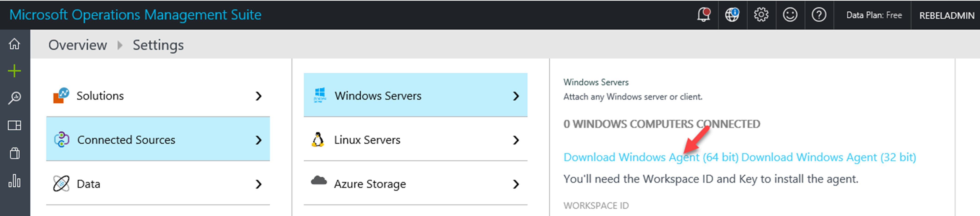Open the notifications bell icon
This screenshot has height=216, width=980.
tap(703, 15)
